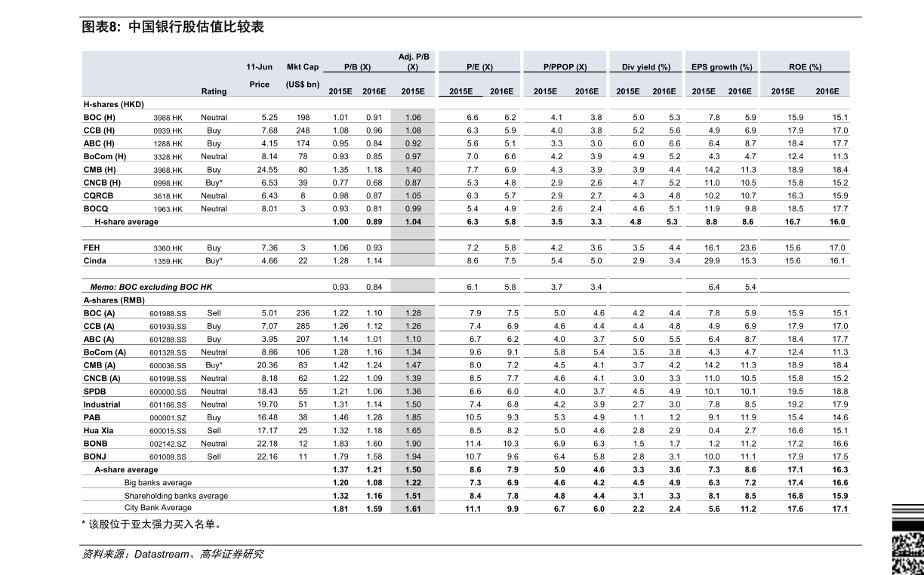Select the cell with value 1.85
The width and height of the screenshot is (924, 575).
point(413,417)
